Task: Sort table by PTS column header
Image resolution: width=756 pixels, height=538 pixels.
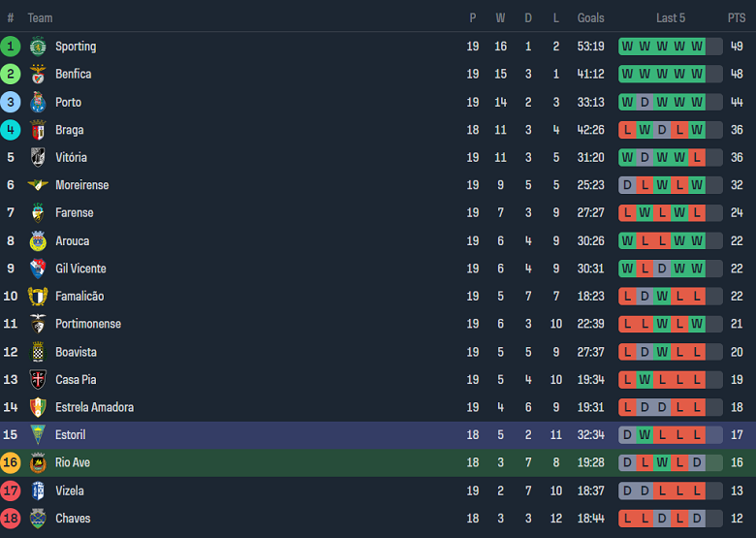Action: point(737,17)
